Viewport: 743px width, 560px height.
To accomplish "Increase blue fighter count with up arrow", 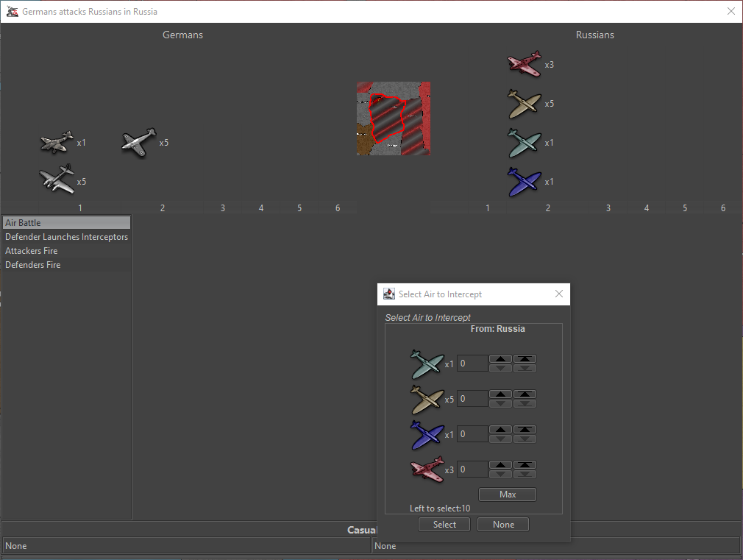I will pos(500,430).
